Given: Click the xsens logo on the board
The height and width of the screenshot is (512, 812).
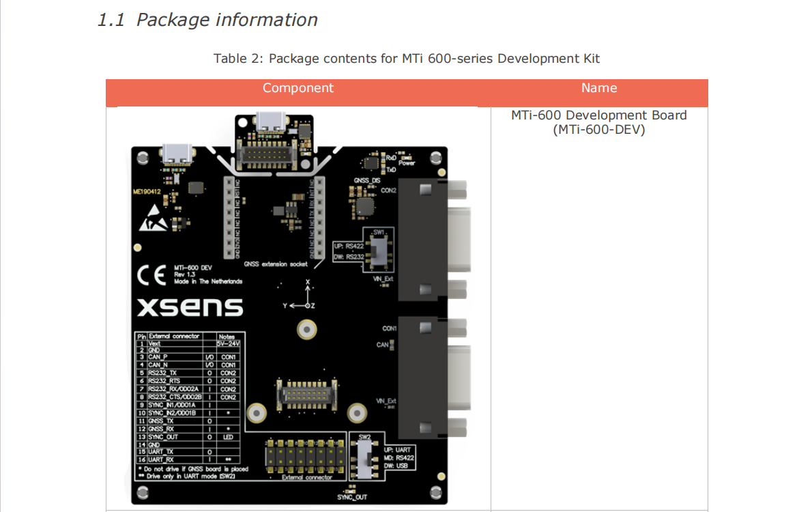Looking at the screenshot, I should coord(190,307).
